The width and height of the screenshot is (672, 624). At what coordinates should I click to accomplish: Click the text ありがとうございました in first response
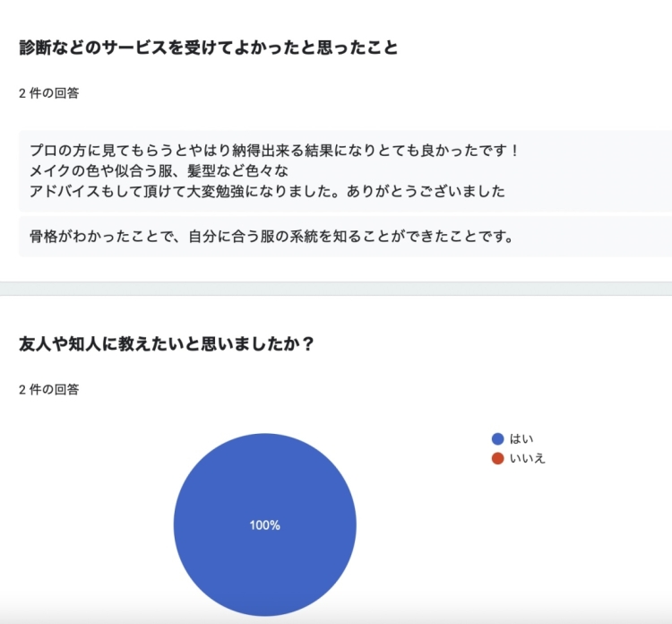click(426, 191)
